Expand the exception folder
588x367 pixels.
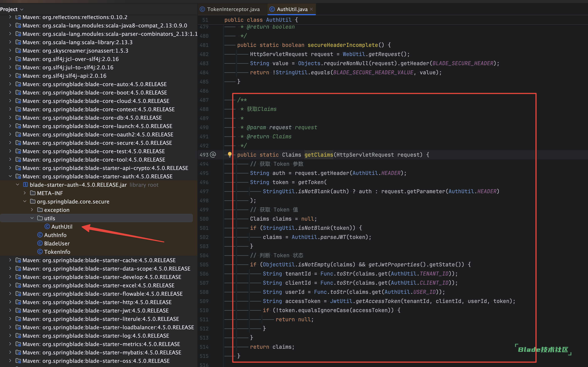[32, 210]
